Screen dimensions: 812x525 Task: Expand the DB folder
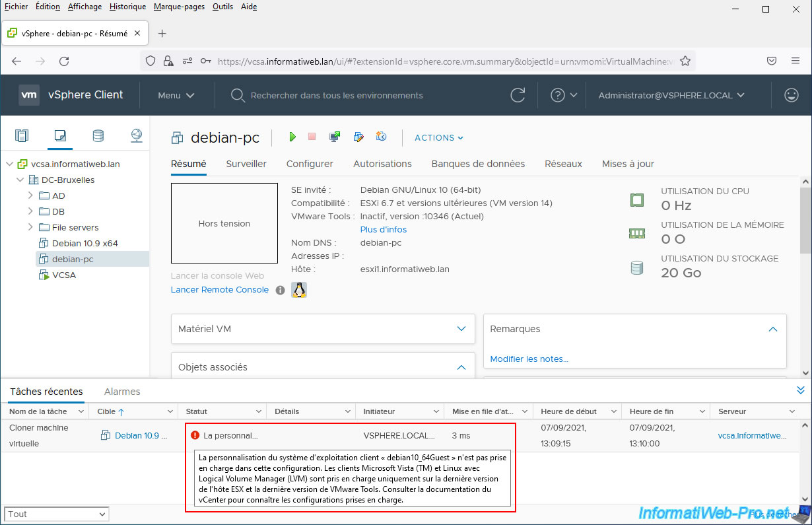click(30, 211)
